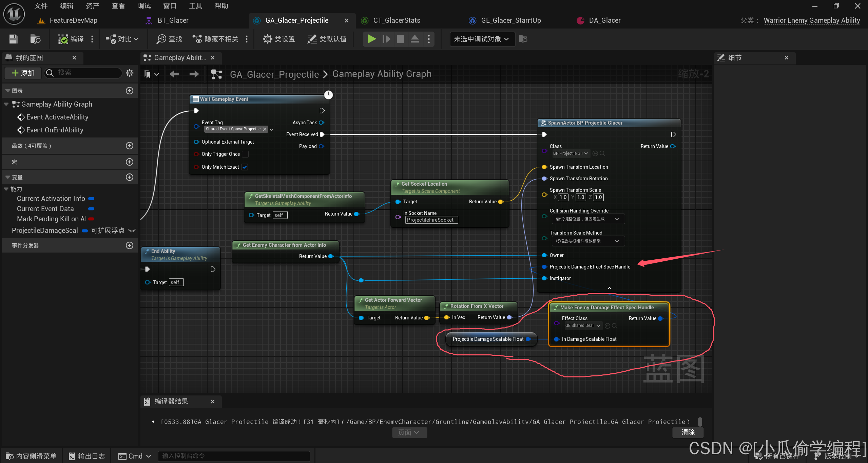Open the 调试 menu
Screen dimensions: 868x463
click(144, 6)
